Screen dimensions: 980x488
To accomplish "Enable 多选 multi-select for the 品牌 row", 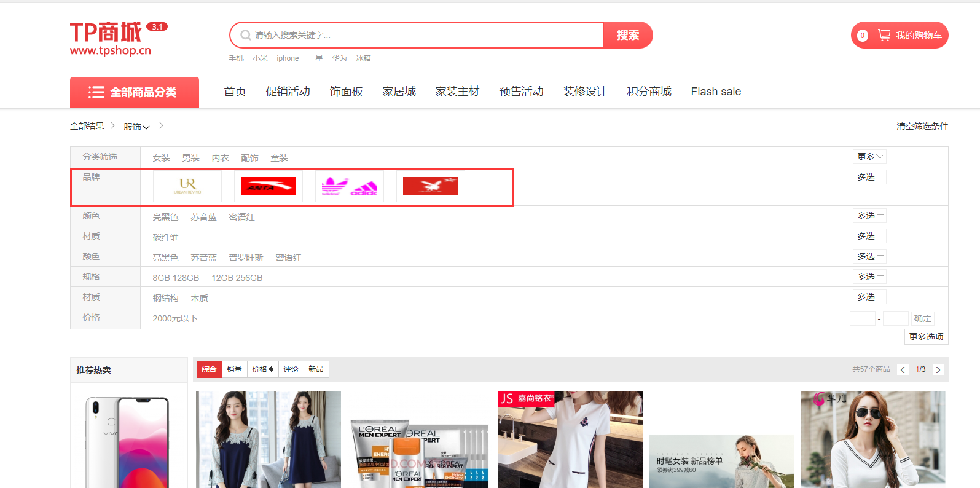I will 870,177.
